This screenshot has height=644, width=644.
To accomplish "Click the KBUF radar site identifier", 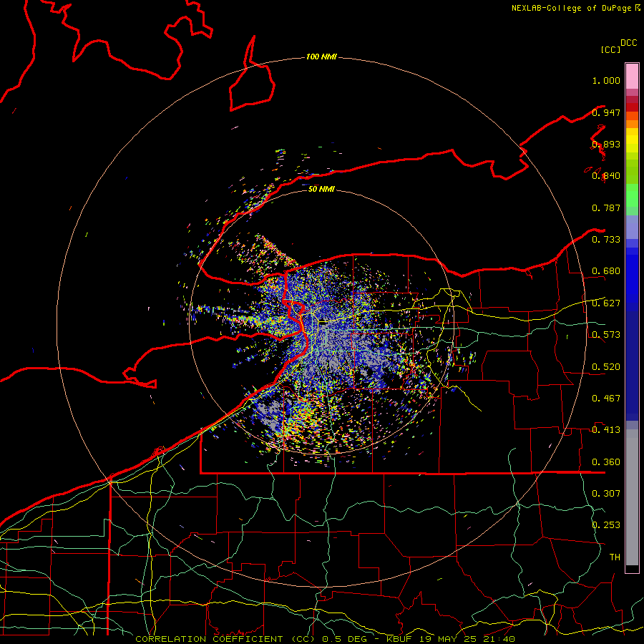I will coord(401,639).
